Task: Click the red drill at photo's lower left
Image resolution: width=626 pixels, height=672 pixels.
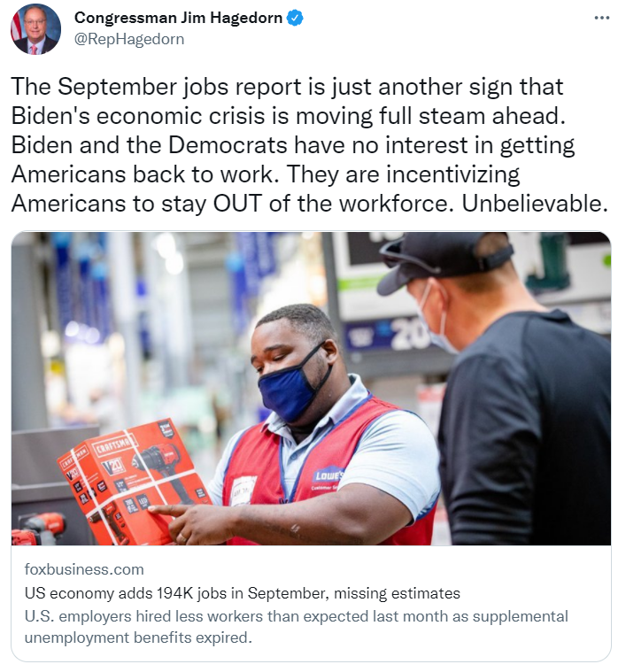Action: 40,528
